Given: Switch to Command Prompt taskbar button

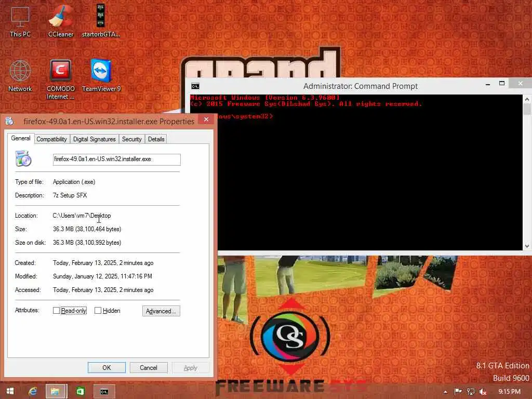Looking at the screenshot, I should [x=104, y=391].
